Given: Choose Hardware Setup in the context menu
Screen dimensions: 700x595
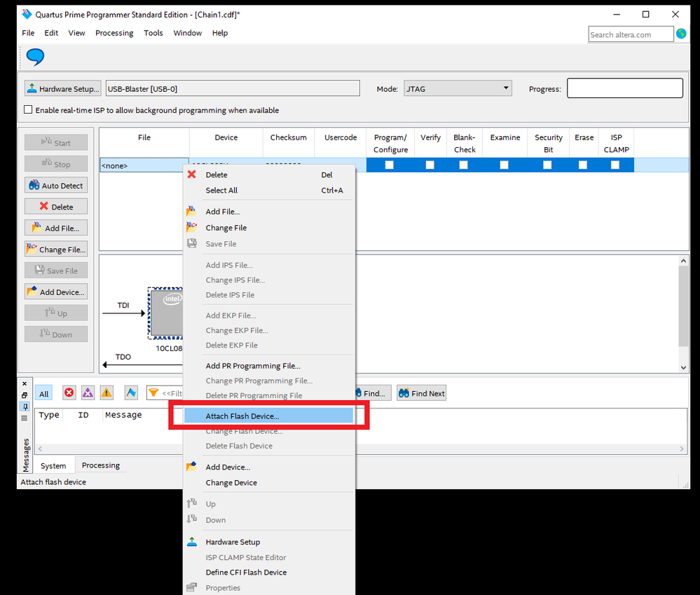Looking at the screenshot, I should pyautogui.click(x=269, y=542).
